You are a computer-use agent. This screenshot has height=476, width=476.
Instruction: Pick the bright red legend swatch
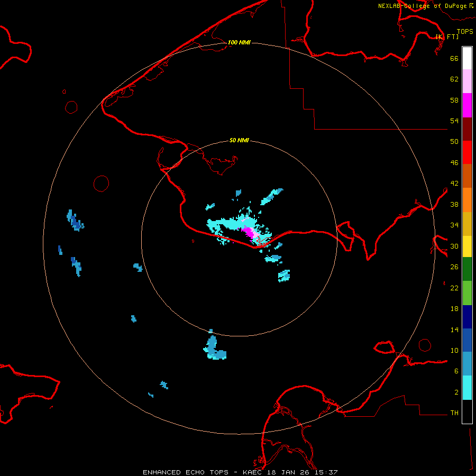tap(467, 152)
